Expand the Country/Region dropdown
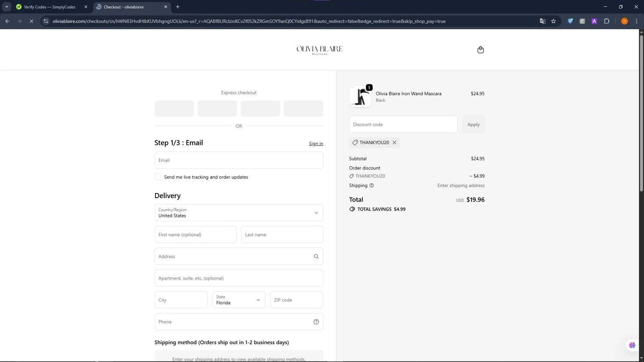Viewport: 644px width, 362px height. [x=239, y=213]
